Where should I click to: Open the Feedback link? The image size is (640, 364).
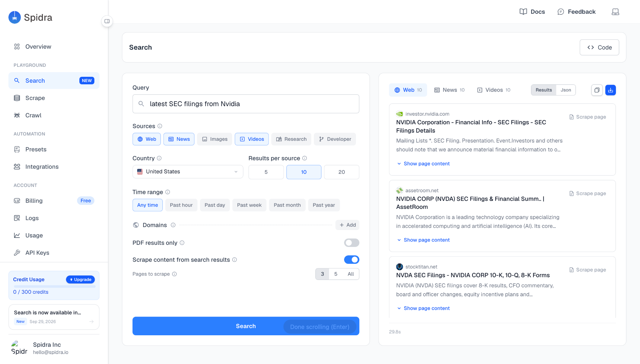coord(577,12)
